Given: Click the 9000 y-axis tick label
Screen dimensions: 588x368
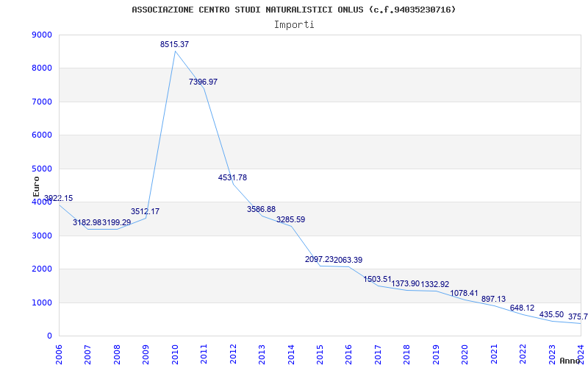Looking at the screenshot, I should 40,35.
